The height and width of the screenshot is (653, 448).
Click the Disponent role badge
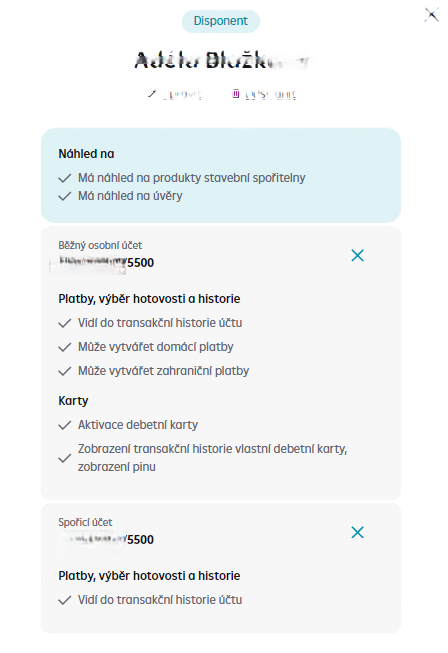[x=221, y=21]
